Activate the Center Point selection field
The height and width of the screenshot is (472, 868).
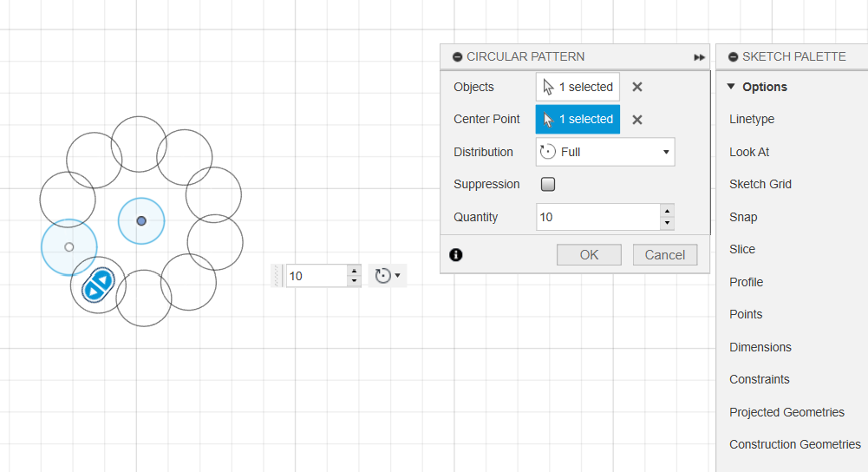point(578,119)
